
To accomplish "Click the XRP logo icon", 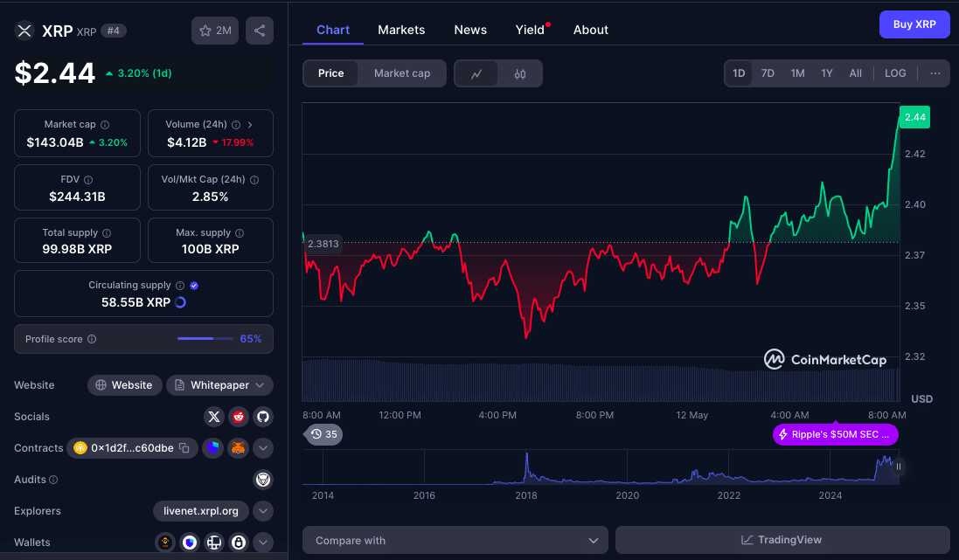I will point(24,31).
